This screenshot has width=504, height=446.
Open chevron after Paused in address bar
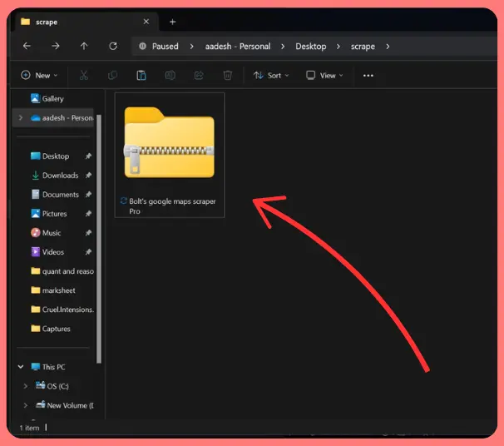click(x=191, y=47)
